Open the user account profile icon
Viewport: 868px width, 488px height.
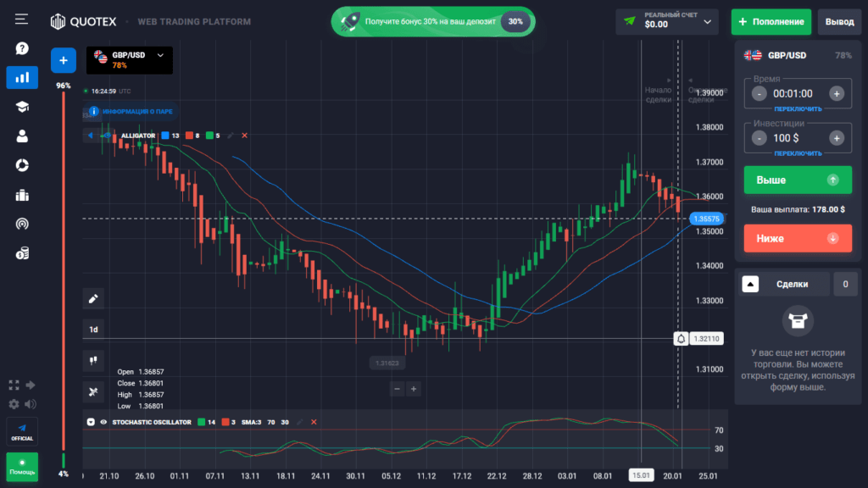(x=22, y=136)
